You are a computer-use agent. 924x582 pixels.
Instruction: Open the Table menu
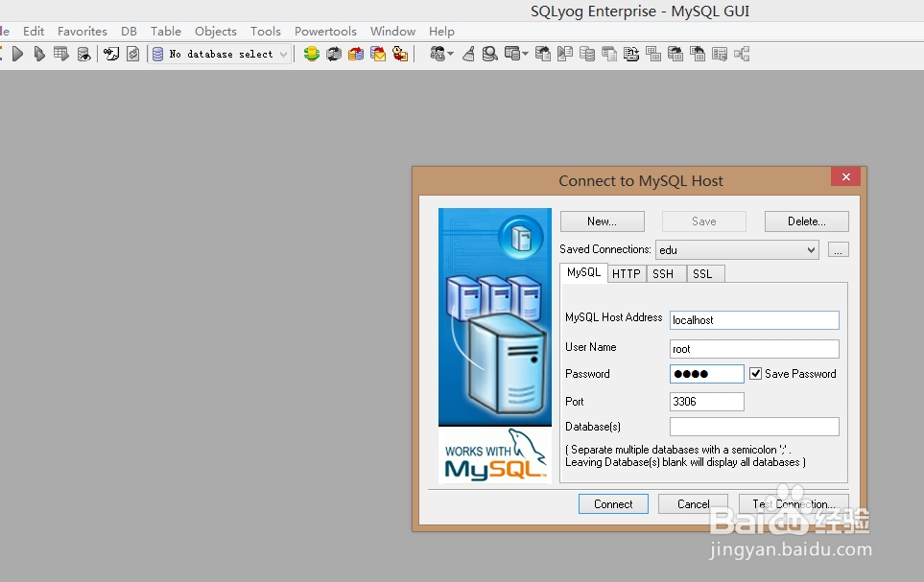point(166,32)
